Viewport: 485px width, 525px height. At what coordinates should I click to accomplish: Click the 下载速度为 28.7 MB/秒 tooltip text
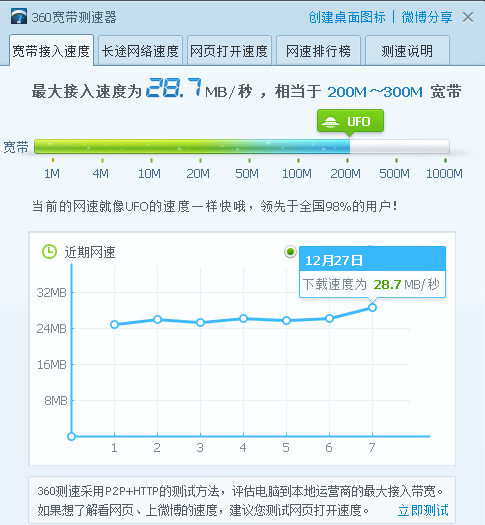[x=371, y=285]
